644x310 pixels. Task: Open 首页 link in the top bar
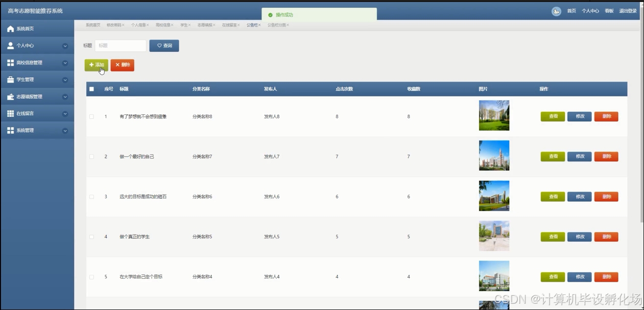(572, 11)
